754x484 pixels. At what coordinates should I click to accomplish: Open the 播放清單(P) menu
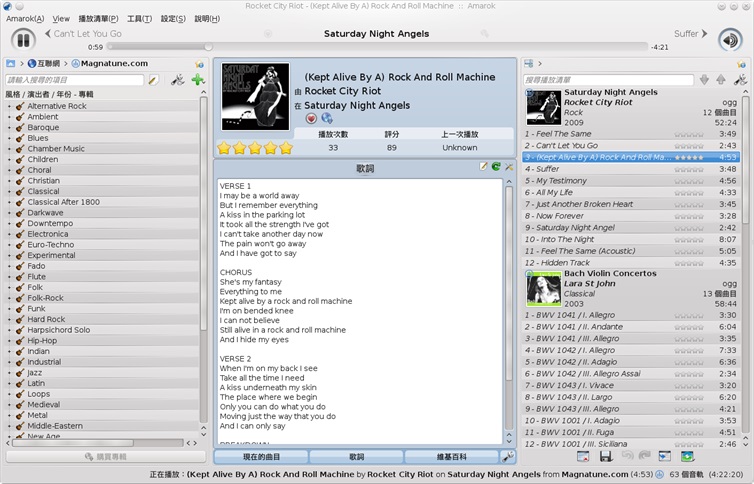(x=98, y=19)
